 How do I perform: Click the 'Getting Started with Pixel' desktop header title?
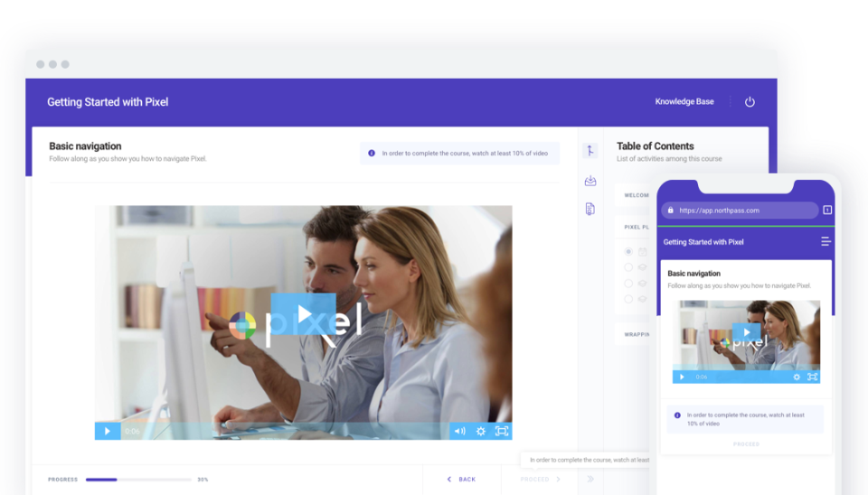[x=108, y=102]
